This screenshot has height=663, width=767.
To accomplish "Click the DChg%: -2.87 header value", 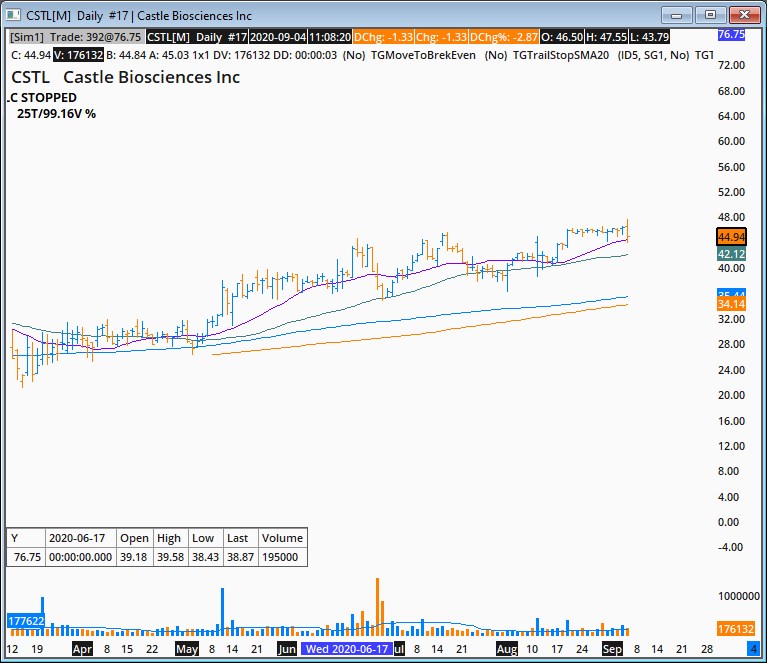I will (x=504, y=37).
